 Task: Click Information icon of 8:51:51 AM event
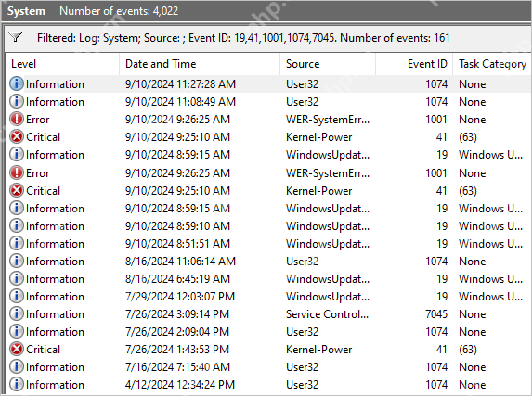click(x=17, y=243)
